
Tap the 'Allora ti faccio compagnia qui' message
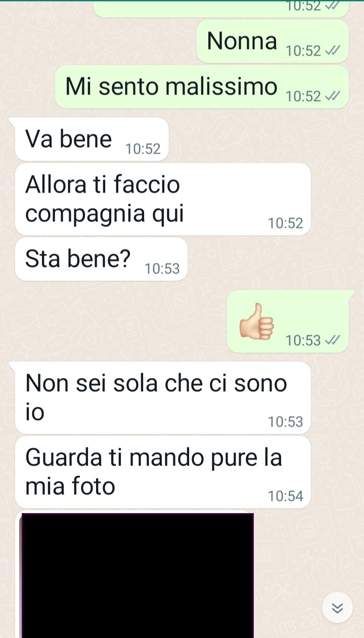pyautogui.click(x=163, y=199)
